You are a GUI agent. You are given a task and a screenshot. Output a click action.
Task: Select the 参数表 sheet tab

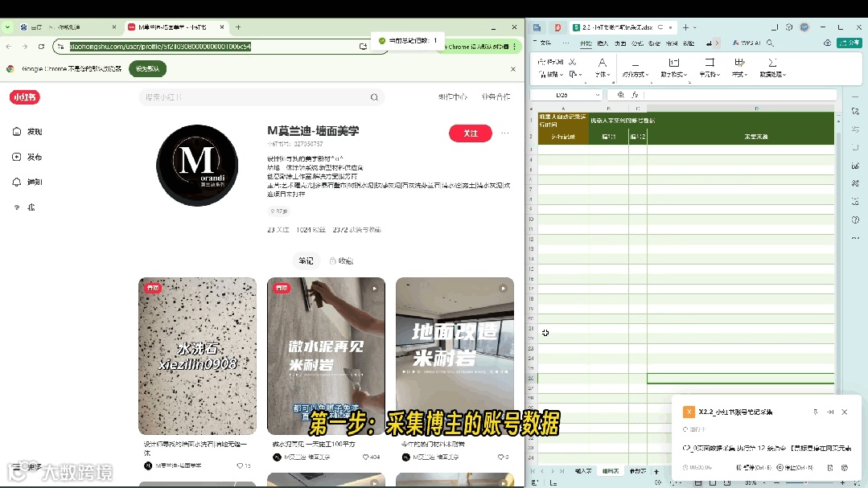coord(638,471)
